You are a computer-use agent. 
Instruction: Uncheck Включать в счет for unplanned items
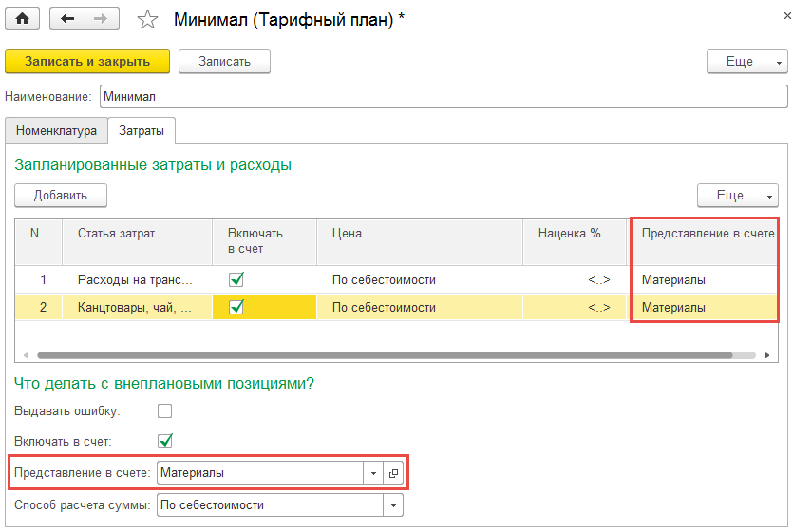pos(165,441)
